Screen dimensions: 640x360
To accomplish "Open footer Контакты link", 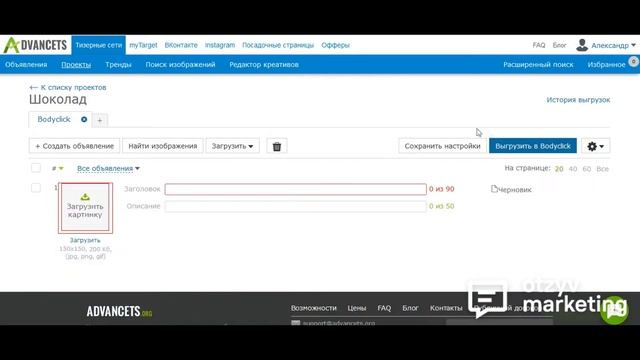I will (x=446, y=308).
